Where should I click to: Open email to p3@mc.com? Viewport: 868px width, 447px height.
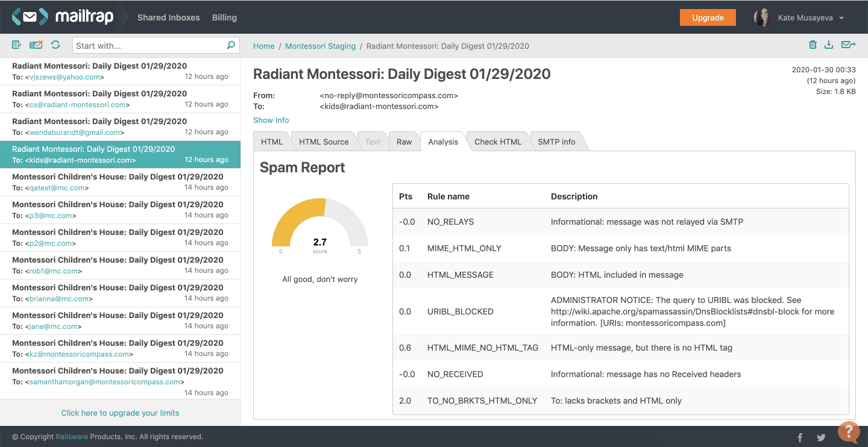(x=120, y=210)
